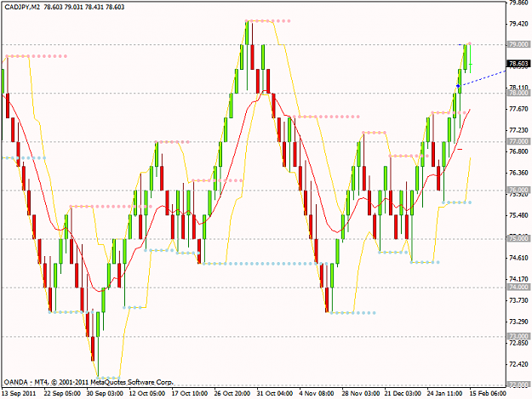Screen dimensions: 532x399
Task: Click the 28 Nov 03:00 time label
Action: tap(360, 393)
